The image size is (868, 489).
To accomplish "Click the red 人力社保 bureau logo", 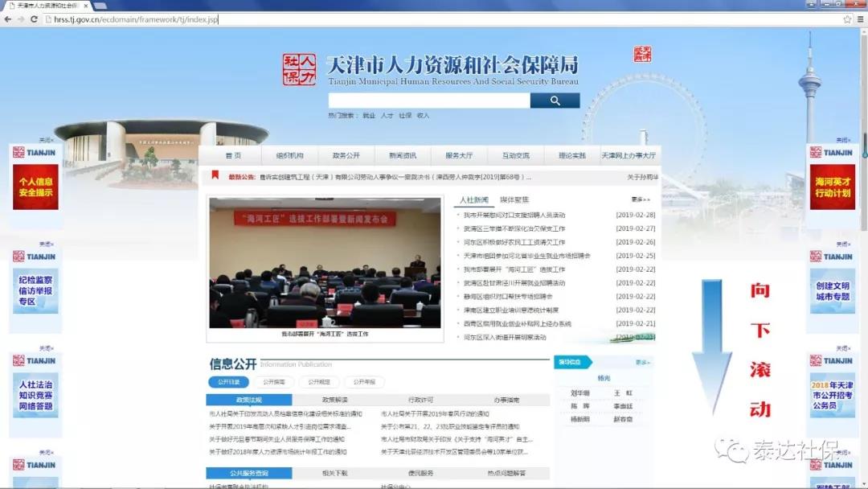I will click(299, 69).
